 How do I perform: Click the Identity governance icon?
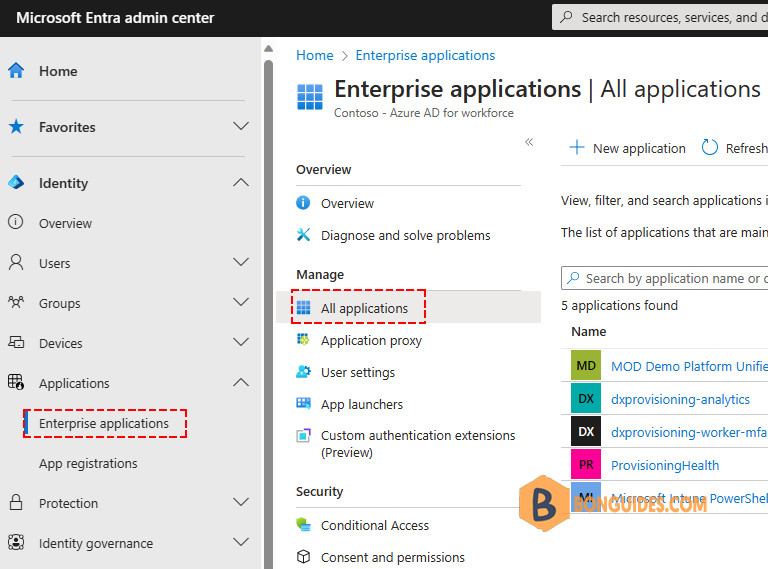point(16,542)
